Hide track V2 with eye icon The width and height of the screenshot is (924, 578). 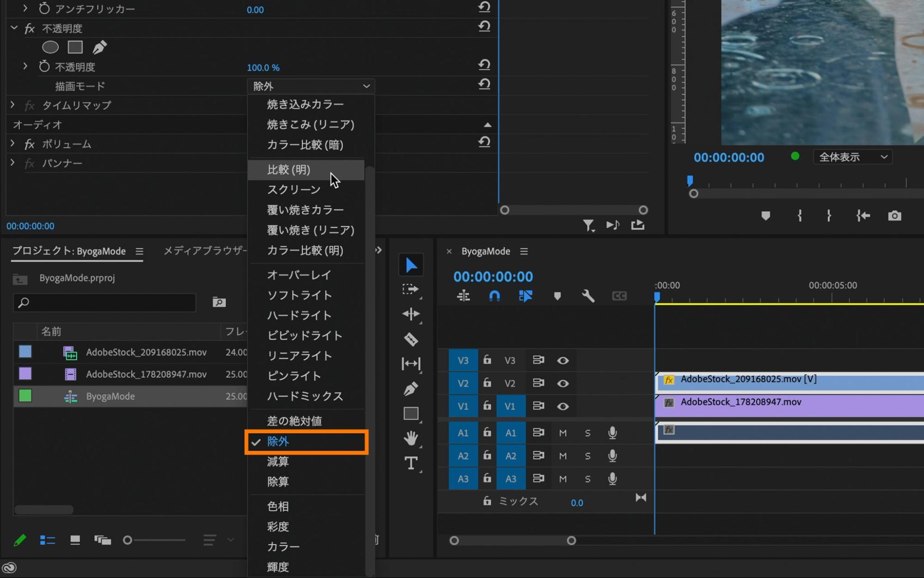pyautogui.click(x=563, y=383)
